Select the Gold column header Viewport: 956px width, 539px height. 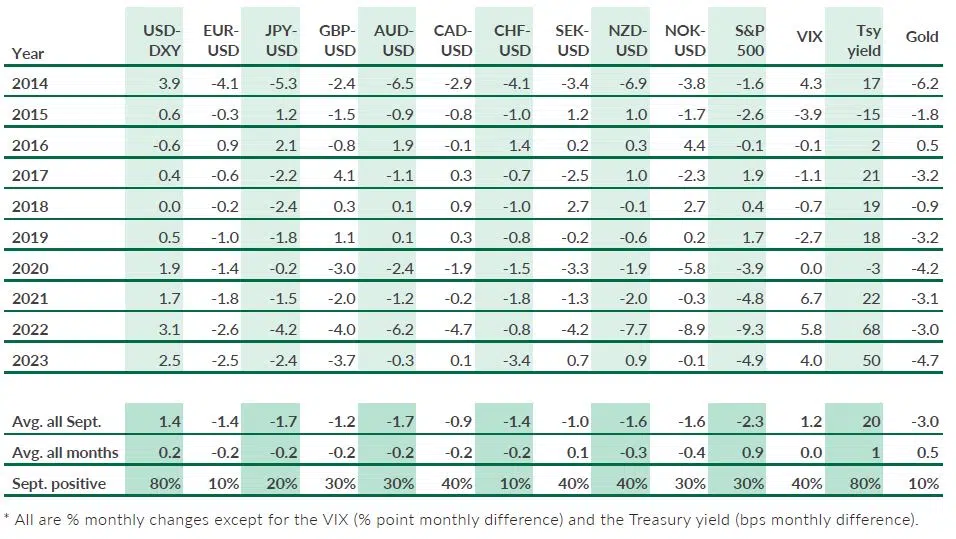(x=921, y=37)
